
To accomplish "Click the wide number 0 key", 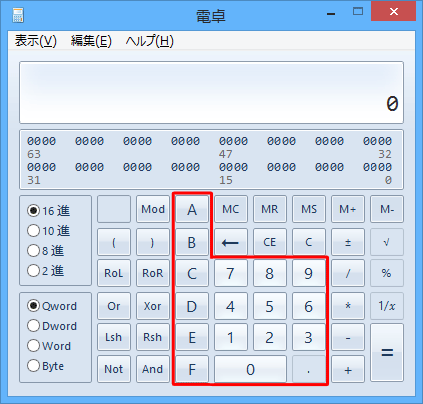I will click(250, 369).
